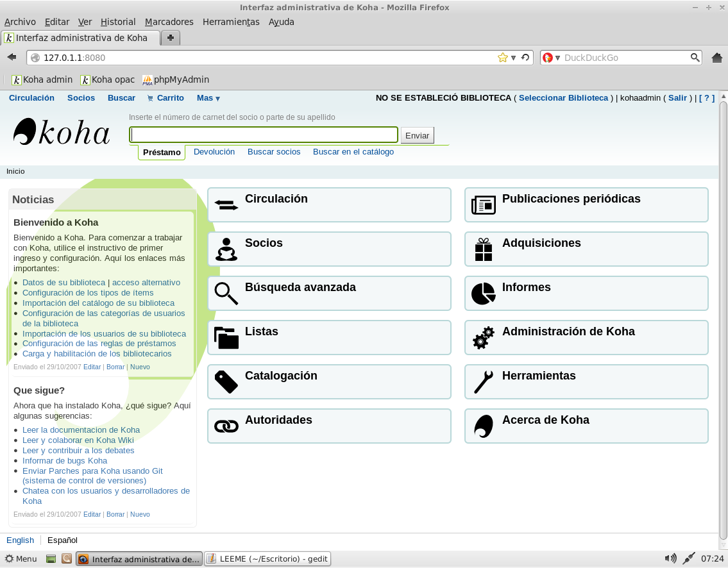Click the acceso alternativo link
The width and height of the screenshot is (728, 568).
[x=146, y=283]
